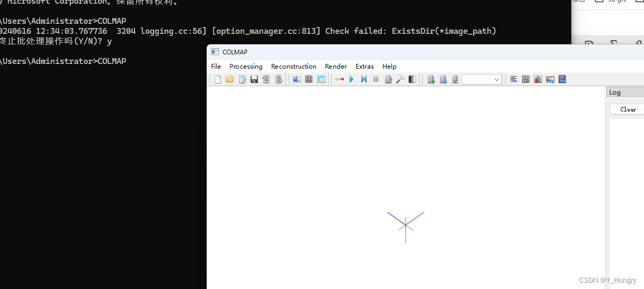Click the '终止批处理操作吗(Y/N)? y' line
This screenshot has width=644, height=289.
[x=56, y=41]
